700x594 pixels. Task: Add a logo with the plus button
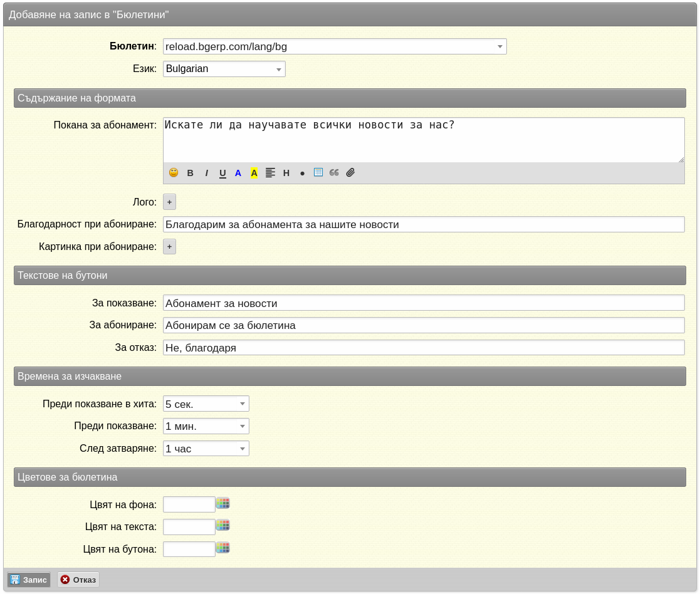click(x=170, y=202)
